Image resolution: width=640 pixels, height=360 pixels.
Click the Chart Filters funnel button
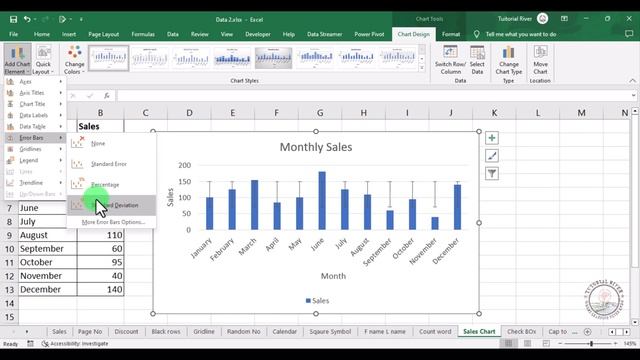click(492, 173)
